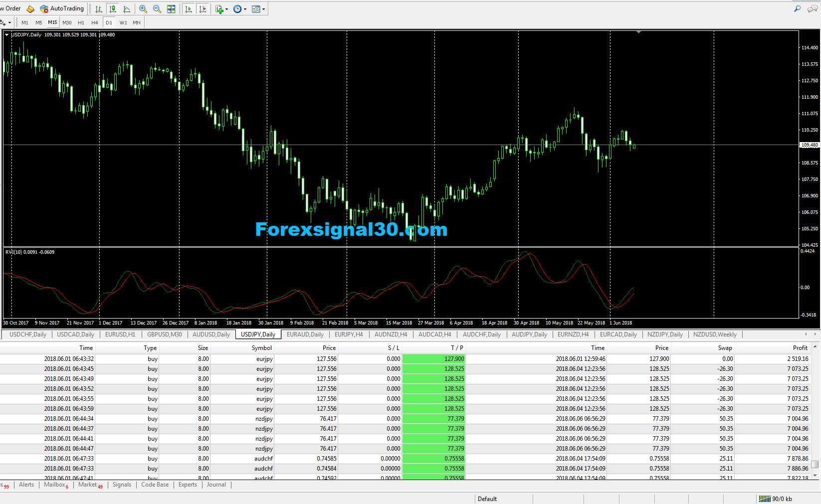Screen dimensions: 821x504
Task: Zoom out of the chart
Action: coord(156,8)
